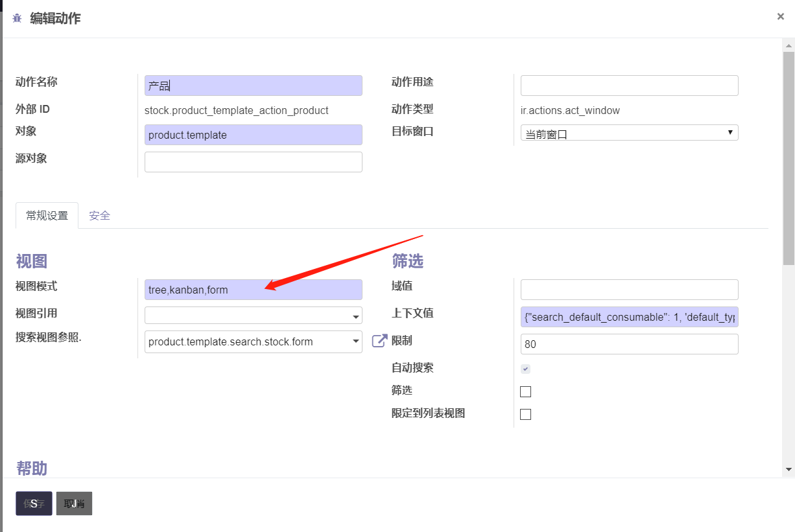795x532 pixels.
Task: Click the 限制 field showing 80
Action: [629, 343]
